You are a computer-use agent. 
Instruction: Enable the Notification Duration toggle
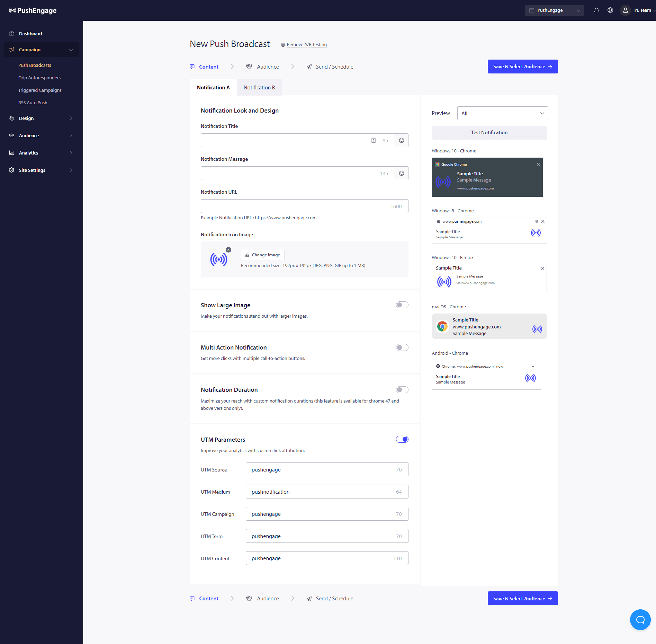(x=402, y=390)
